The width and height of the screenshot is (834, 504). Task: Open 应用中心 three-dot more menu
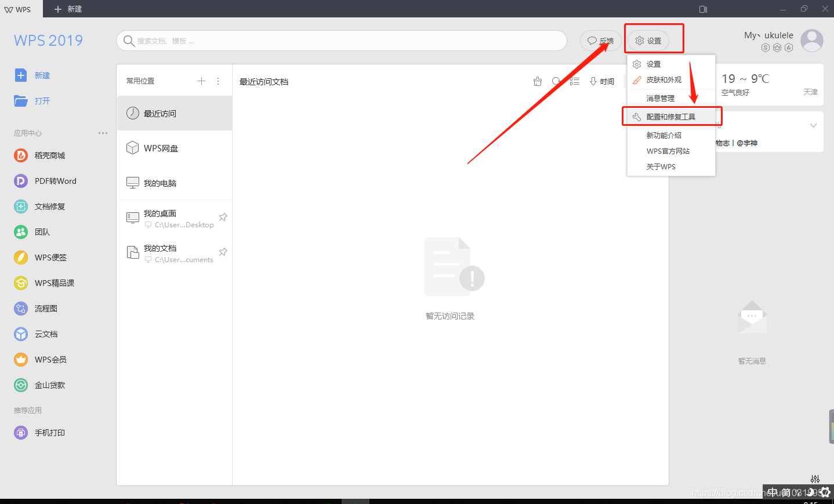(x=103, y=133)
